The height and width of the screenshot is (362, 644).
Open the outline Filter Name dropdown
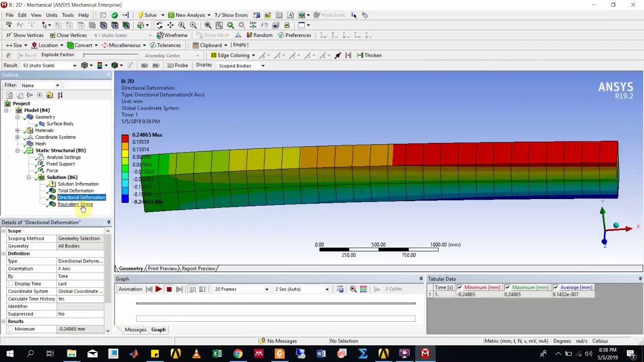(x=40, y=85)
